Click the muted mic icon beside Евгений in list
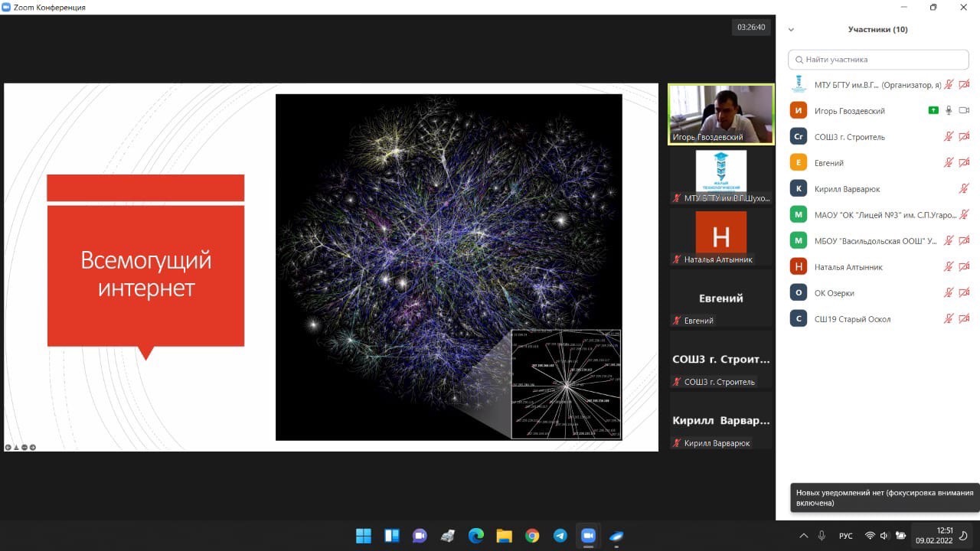 (x=949, y=162)
